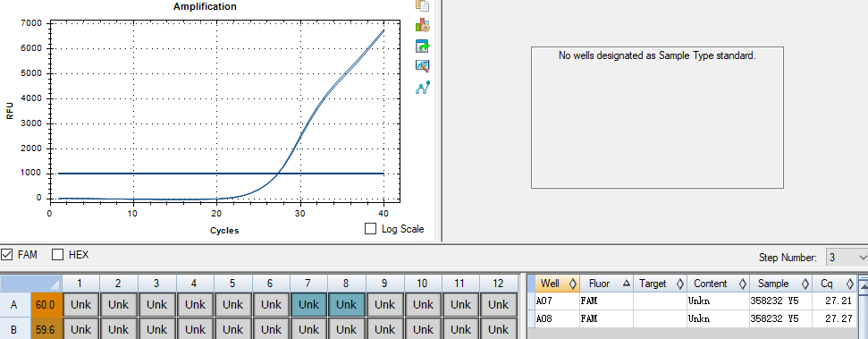868x339 pixels.
Task: Click the Target column filter diamond
Action: coord(679,284)
